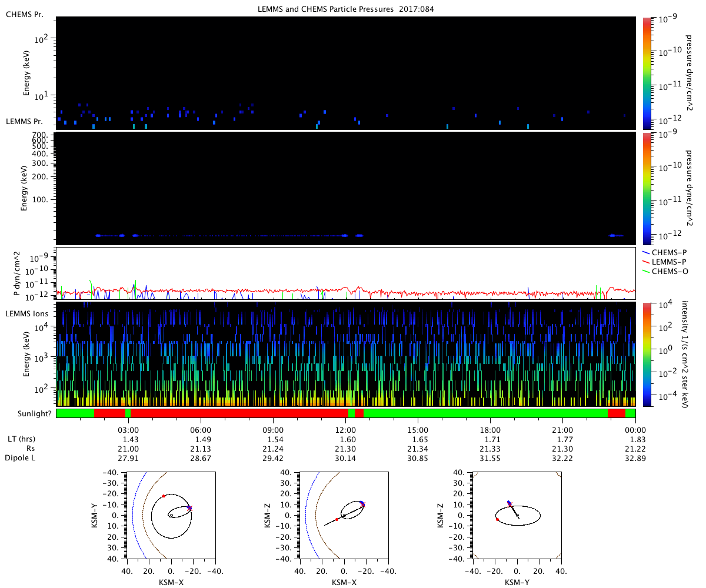Click the Dipole L value 30.14
706x588 pixels.
(345, 457)
